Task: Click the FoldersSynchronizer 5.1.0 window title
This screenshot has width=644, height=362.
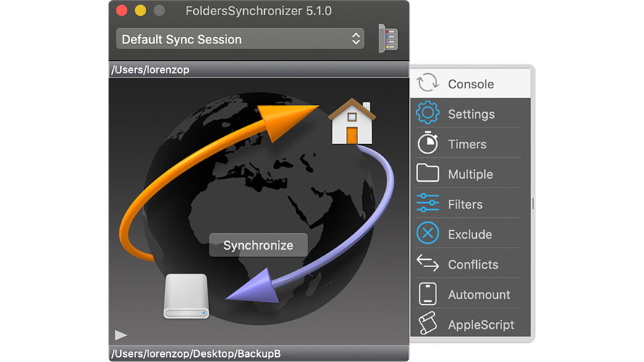Action: (x=258, y=11)
